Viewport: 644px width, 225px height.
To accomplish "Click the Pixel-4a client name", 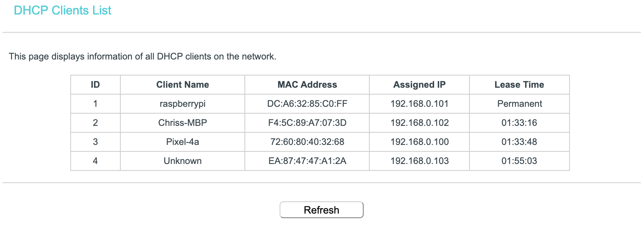I will (x=182, y=141).
